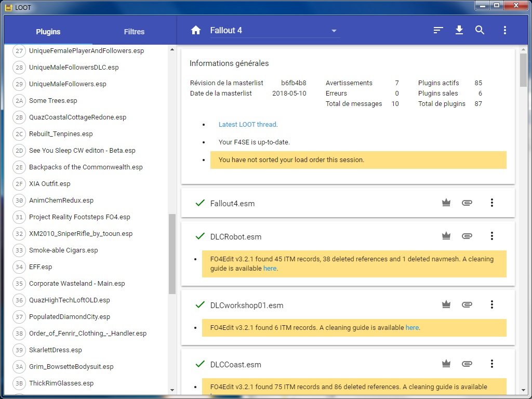
Task: Open search with the magnifier icon
Action: coord(480,30)
